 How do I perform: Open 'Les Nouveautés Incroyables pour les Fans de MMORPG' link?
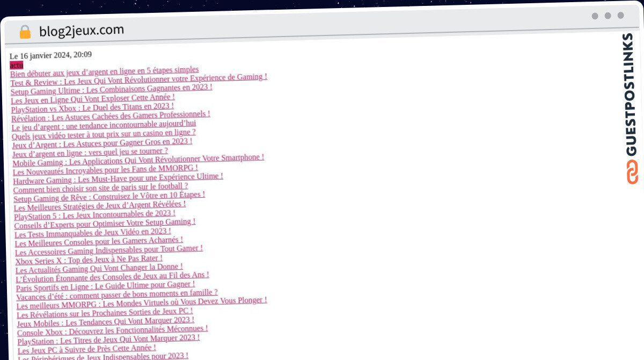[106, 170]
